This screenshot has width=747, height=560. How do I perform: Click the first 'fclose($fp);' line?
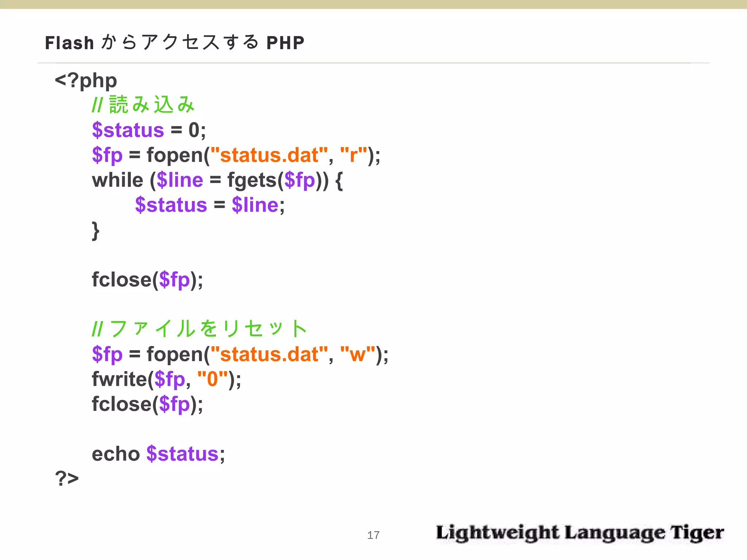(x=147, y=280)
